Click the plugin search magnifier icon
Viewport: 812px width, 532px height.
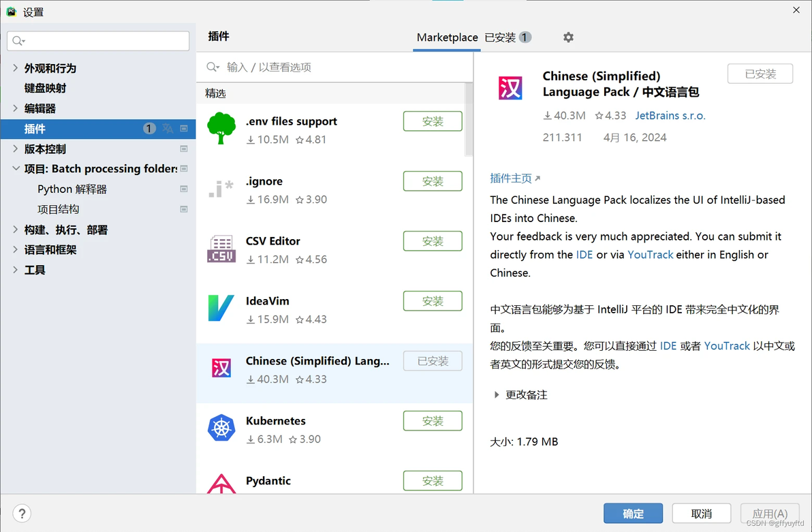[213, 67]
